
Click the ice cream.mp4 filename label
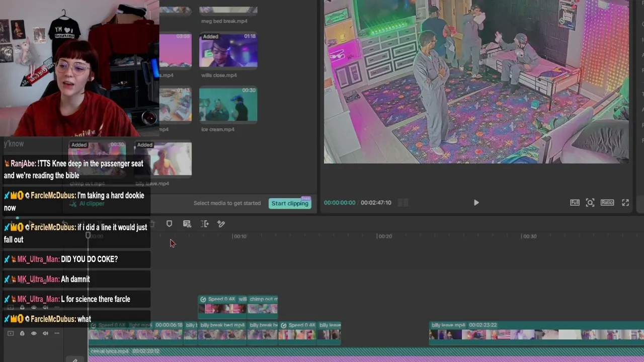click(218, 129)
